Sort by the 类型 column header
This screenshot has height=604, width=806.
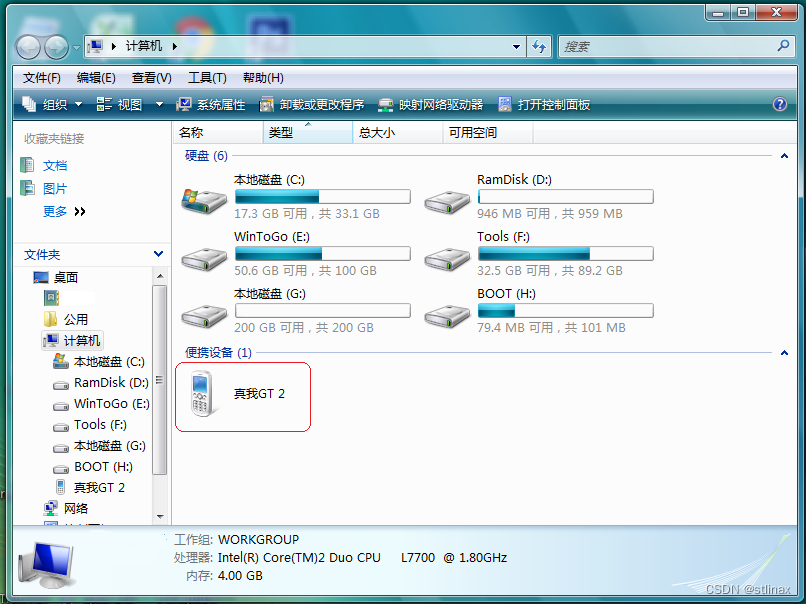308,133
